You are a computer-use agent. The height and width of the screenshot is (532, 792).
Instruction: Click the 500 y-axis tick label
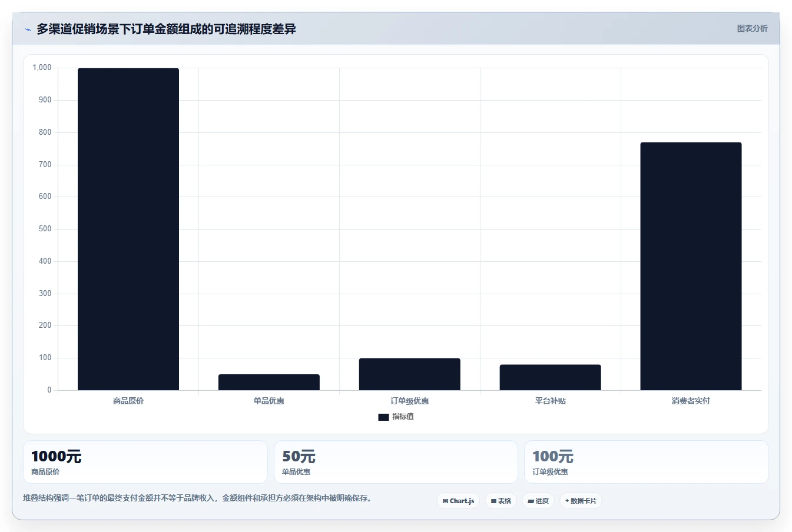[x=45, y=229]
